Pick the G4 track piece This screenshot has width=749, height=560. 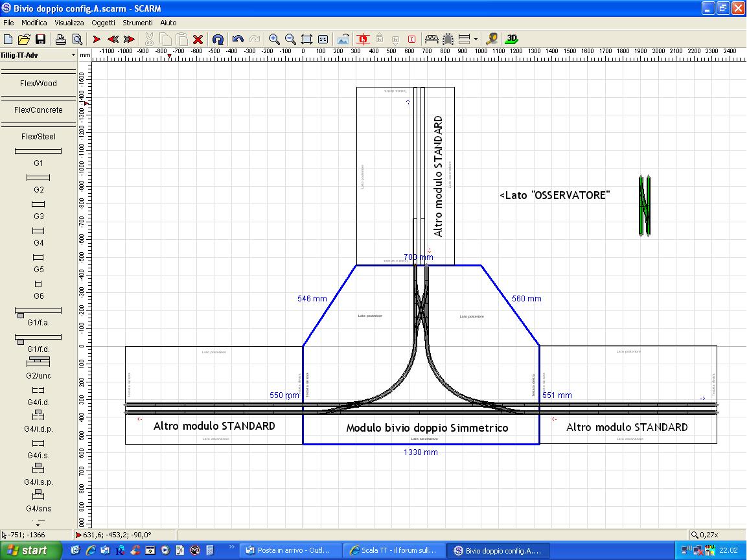(x=38, y=237)
